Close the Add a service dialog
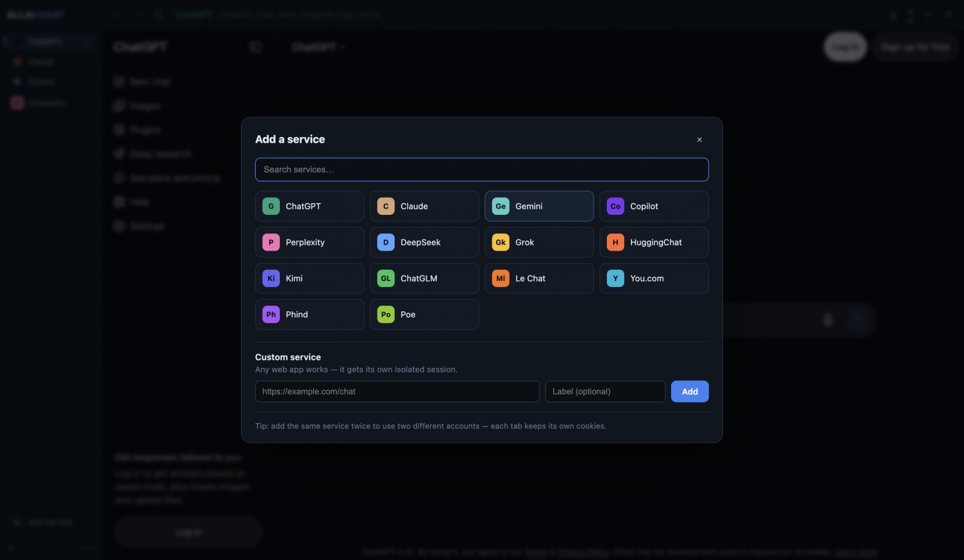Image resolution: width=964 pixels, height=560 pixels. tap(700, 140)
